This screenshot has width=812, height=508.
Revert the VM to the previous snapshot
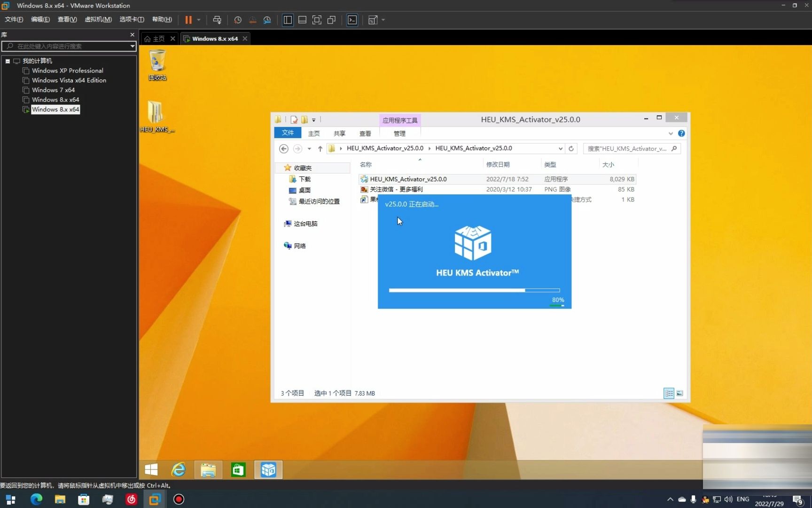click(x=252, y=20)
